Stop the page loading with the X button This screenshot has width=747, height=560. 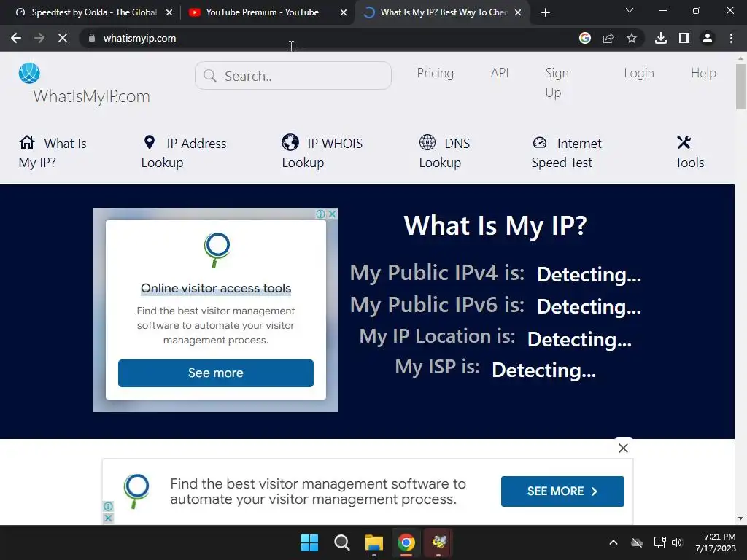pos(63,38)
